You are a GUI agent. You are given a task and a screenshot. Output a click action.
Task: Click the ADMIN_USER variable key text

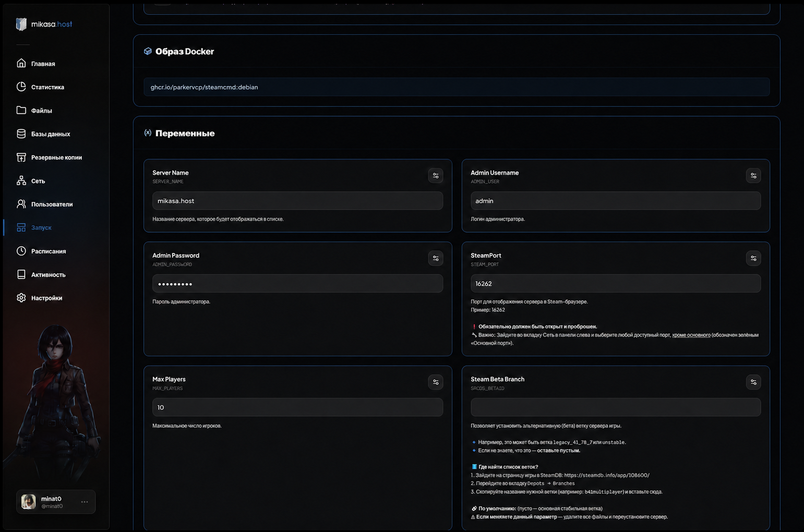[x=485, y=182]
